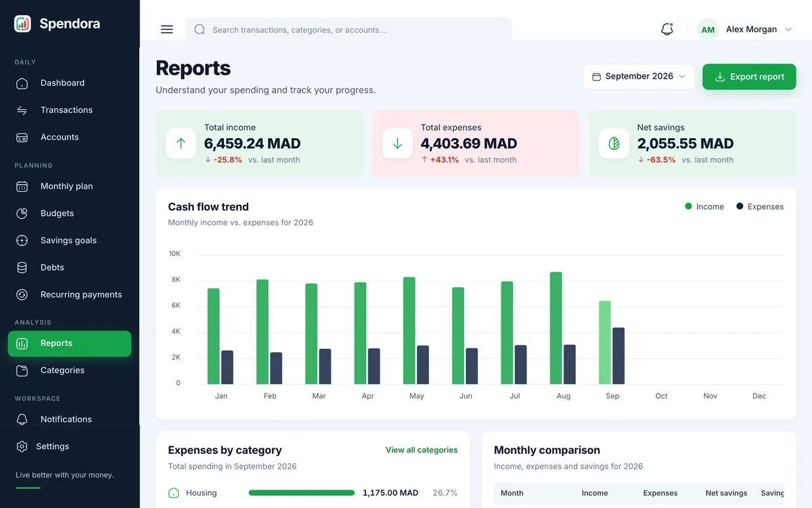Go to Transactions in the sidebar
The height and width of the screenshot is (508, 812).
pos(66,110)
